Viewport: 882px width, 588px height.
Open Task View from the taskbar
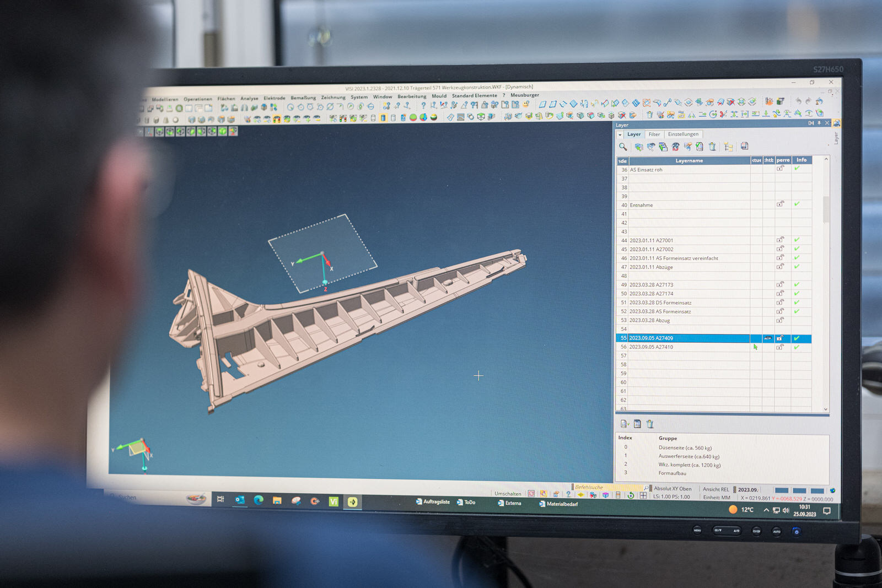(x=220, y=499)
